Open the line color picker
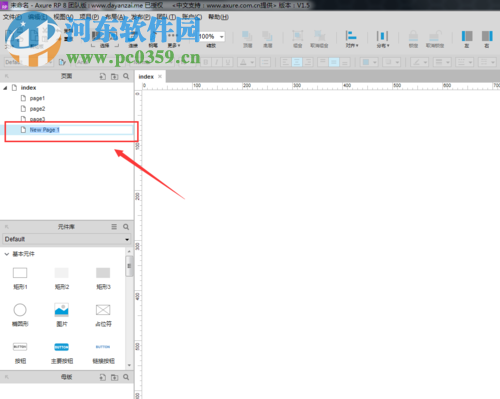The image size is (500, 399). 419,62
